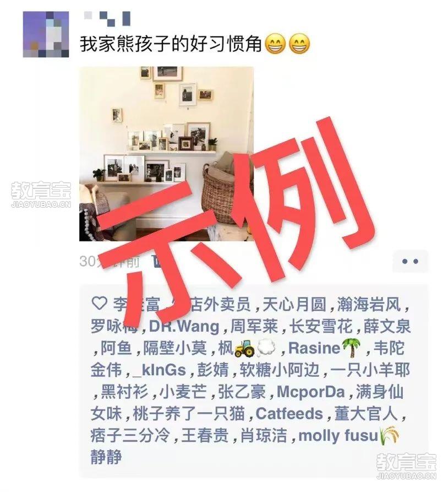Tap the blurred poster username
This screenshot has width=448, height=492.
coord(107,19)
